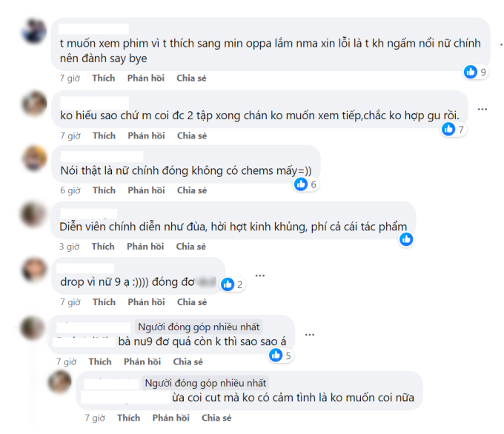Click Phản hồi under 'drop vì nữ 9' comment
Image resolution: width=504 pixels, height=434 pixels.
point(146,302)
